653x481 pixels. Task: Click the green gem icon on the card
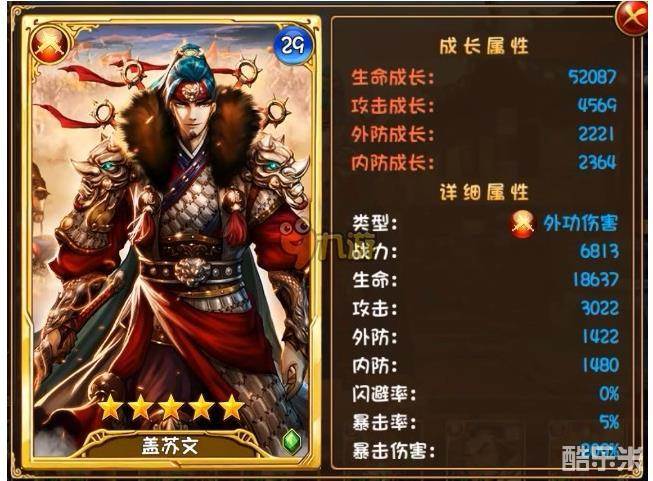pos(292,442)
